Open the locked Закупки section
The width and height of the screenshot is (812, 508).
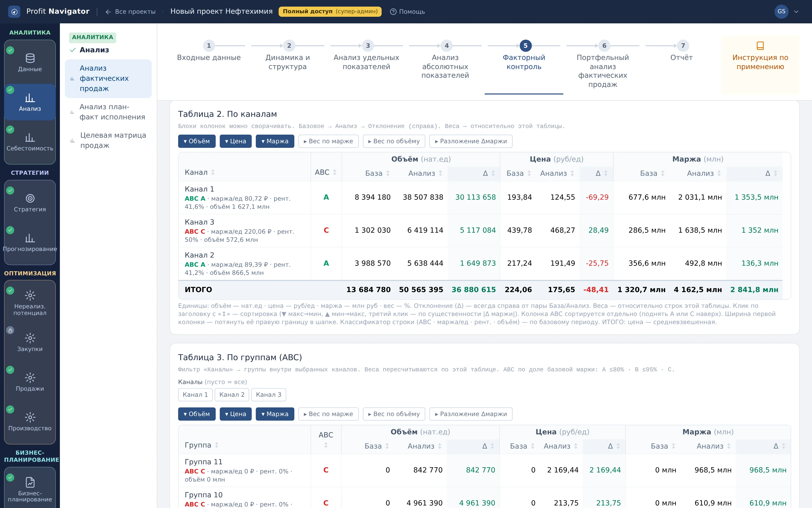tap(30, 342)
